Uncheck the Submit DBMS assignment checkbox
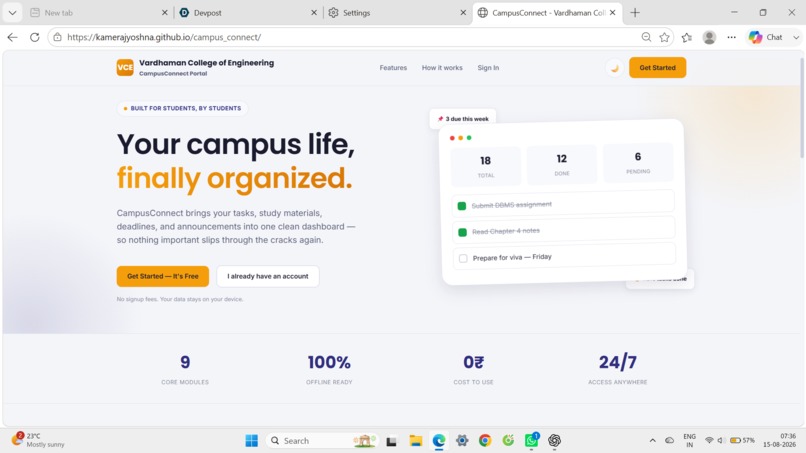The width and height of the screenshot is (806, 453). point(462,206)
